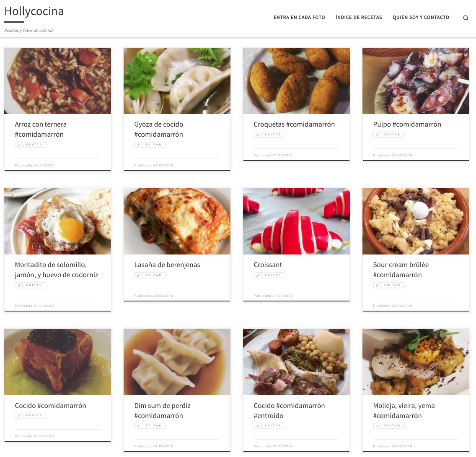The width and height of the screenshot is (476, 457).
Task: Open the fried egg montadito photo
Action: (58, 221)
